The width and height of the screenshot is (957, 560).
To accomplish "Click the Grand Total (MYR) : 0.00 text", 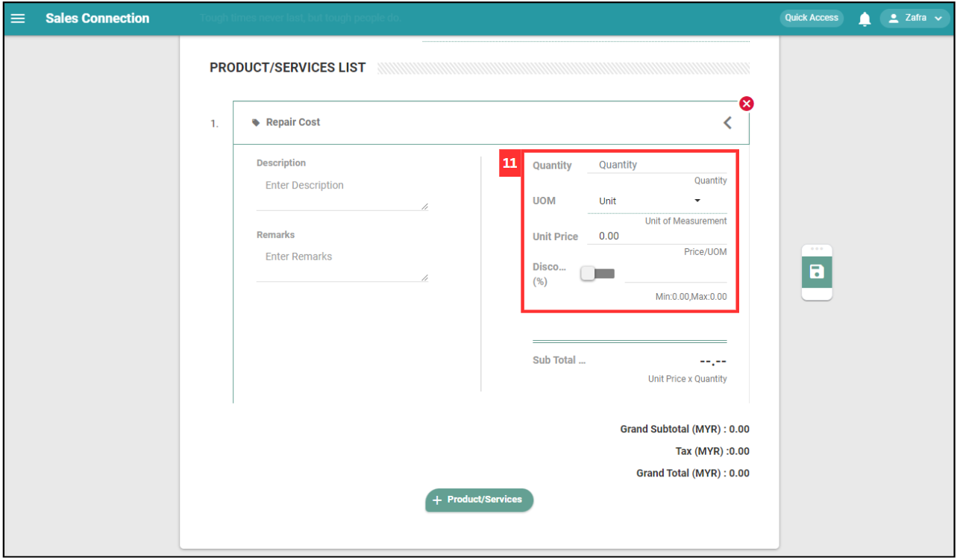I will (693, 474).
